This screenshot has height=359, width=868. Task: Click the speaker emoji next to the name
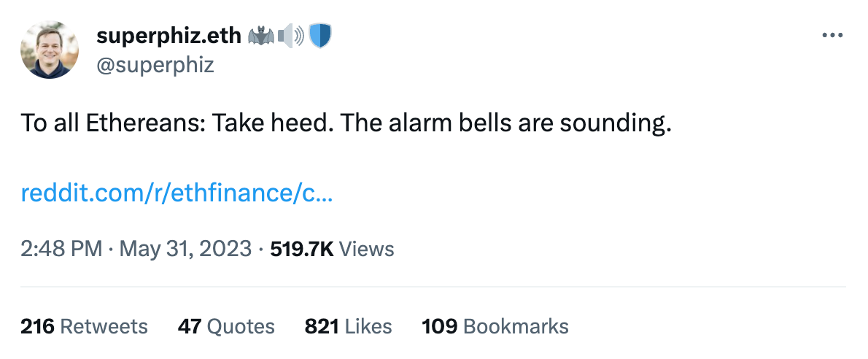291,36
